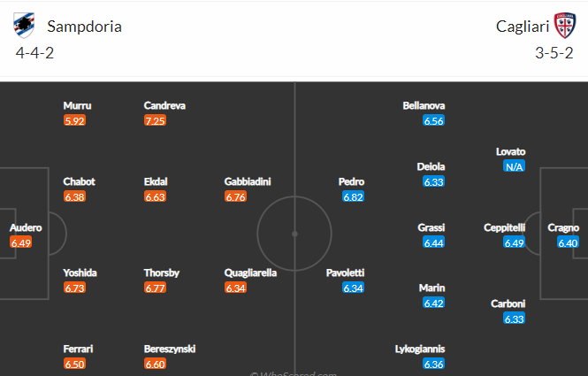Viewport: 588px width, 376px height.
Task: Click Thorsby's 6.77 rating badge
Action: pyautogui.click(x=155, y=288)
